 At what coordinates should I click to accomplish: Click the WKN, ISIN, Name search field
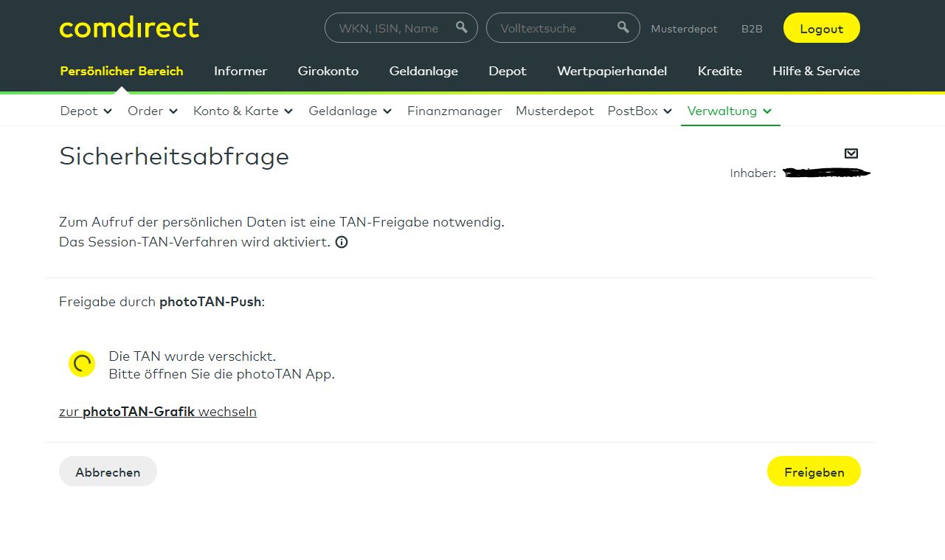coord(389,28)
